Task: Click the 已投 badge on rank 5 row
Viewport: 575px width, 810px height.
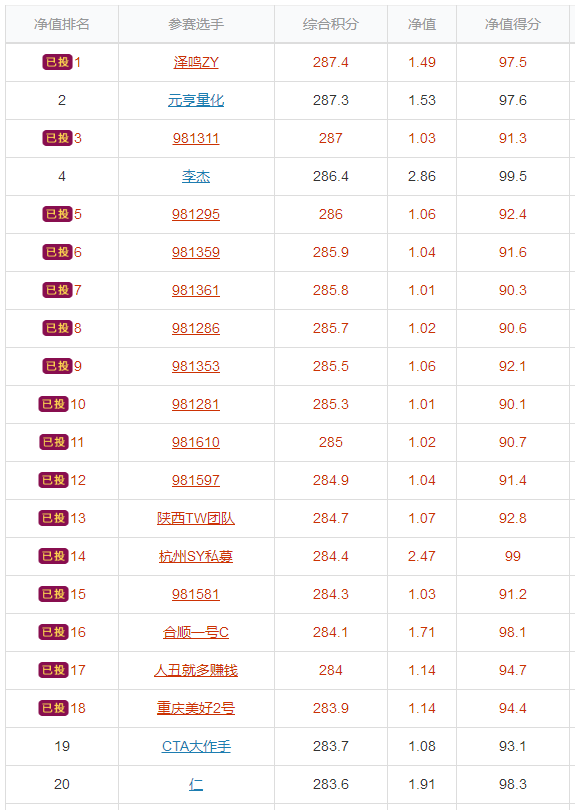Action: point(57,214)
